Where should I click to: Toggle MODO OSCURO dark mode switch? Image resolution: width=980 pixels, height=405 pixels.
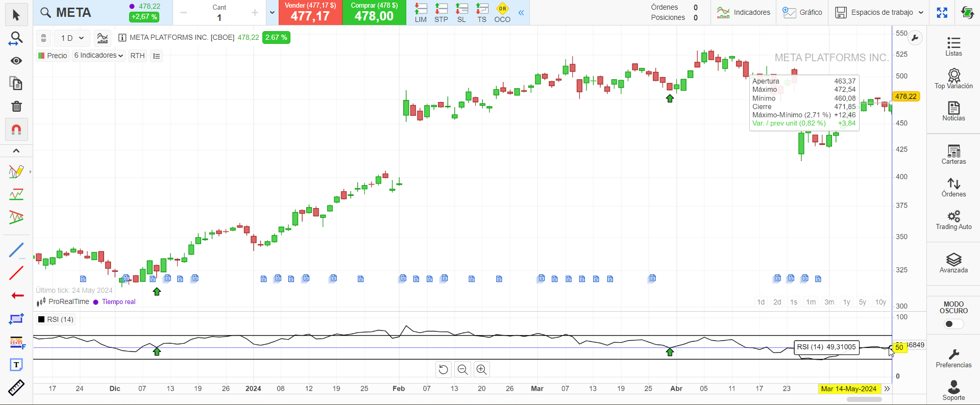tap(953, 324)
